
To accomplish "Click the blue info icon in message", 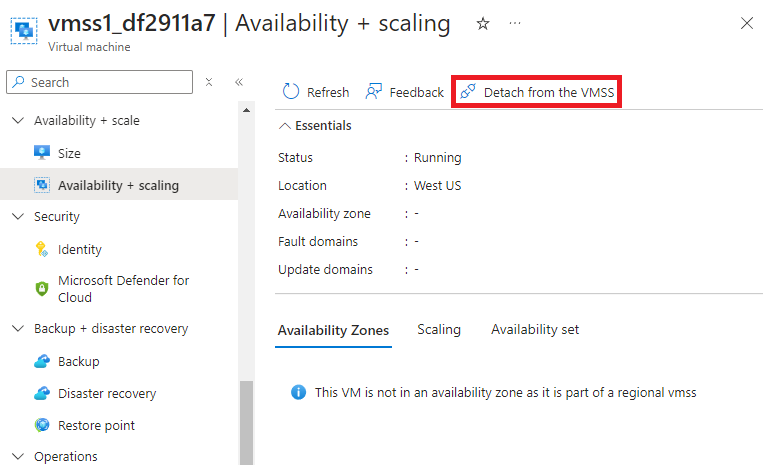I will click(299, 392).
